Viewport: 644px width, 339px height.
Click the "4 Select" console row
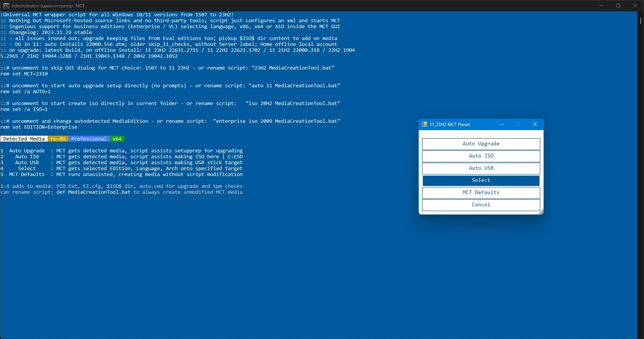122,169
